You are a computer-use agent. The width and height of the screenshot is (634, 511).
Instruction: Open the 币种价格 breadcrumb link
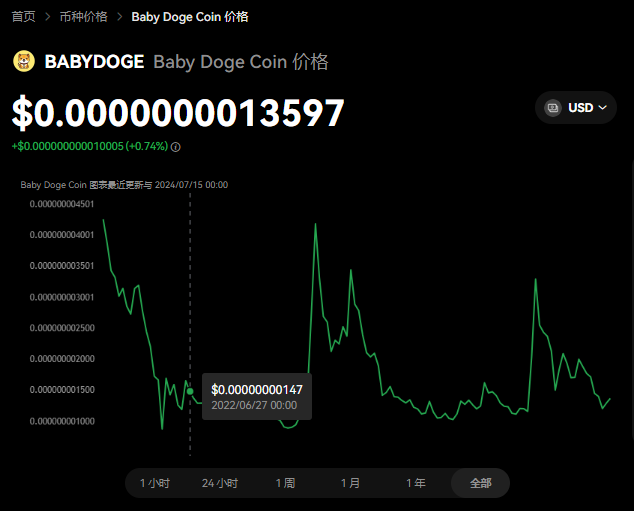[x=83, y=17]
